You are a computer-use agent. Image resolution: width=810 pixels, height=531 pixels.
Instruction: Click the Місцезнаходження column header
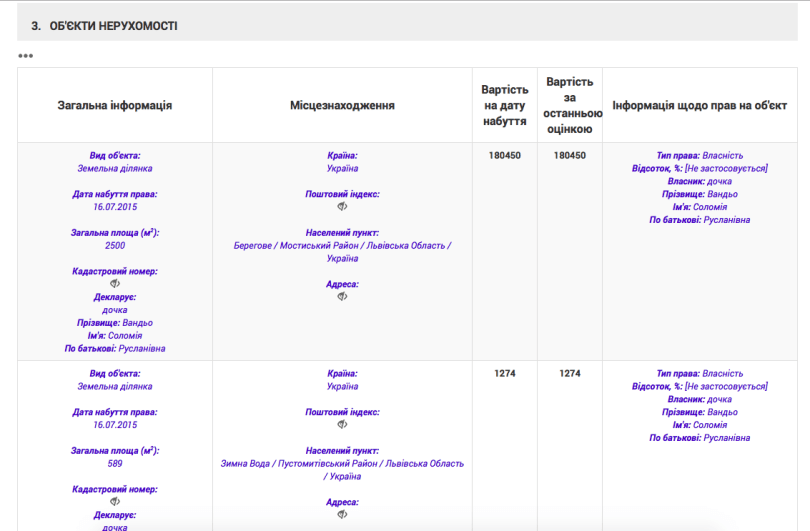(342, 105)
